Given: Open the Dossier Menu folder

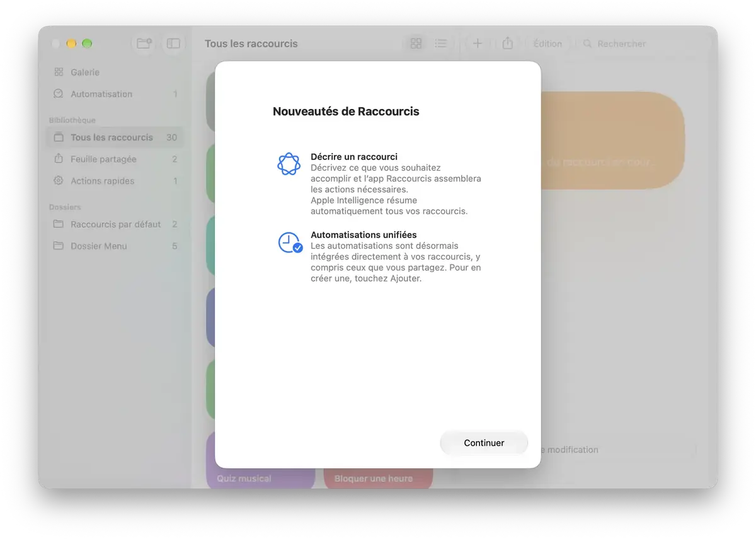Looking at the screenshot, I should click(115, 246).
